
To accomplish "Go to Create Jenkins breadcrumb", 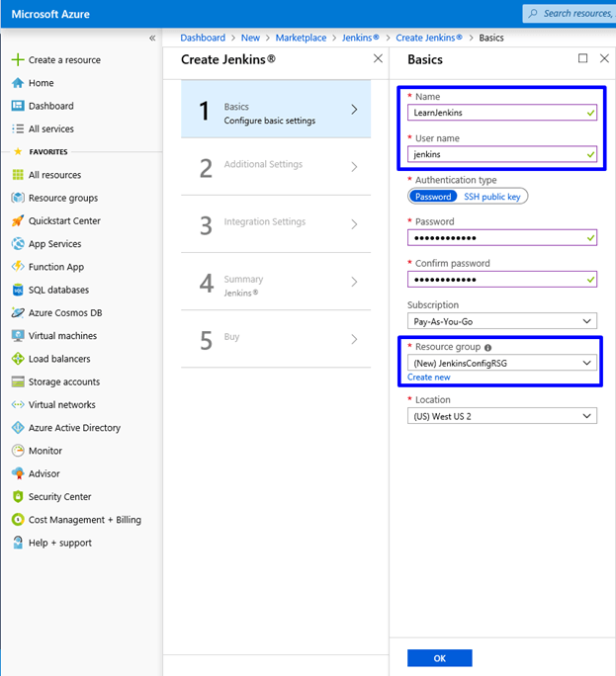I will click(429, 38).
